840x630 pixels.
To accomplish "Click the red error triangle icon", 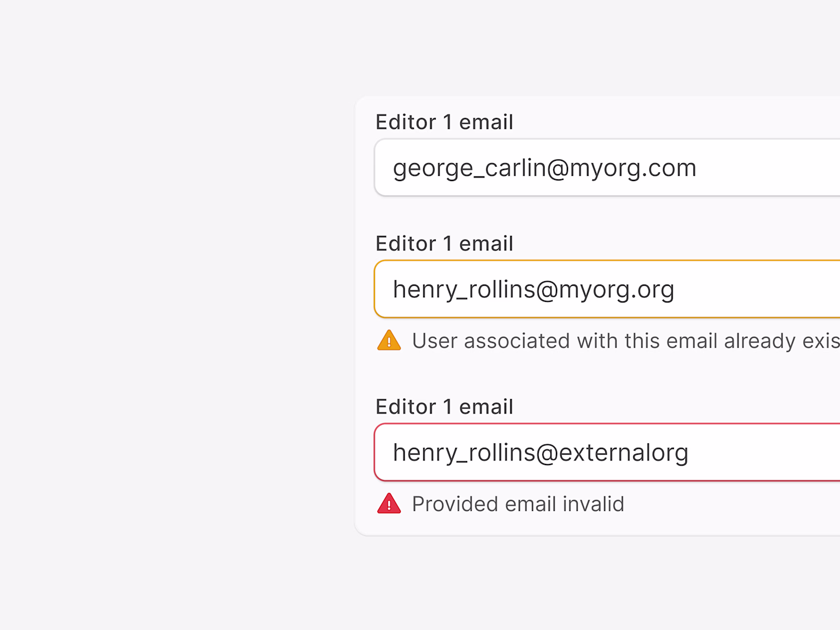I will 389,503.
